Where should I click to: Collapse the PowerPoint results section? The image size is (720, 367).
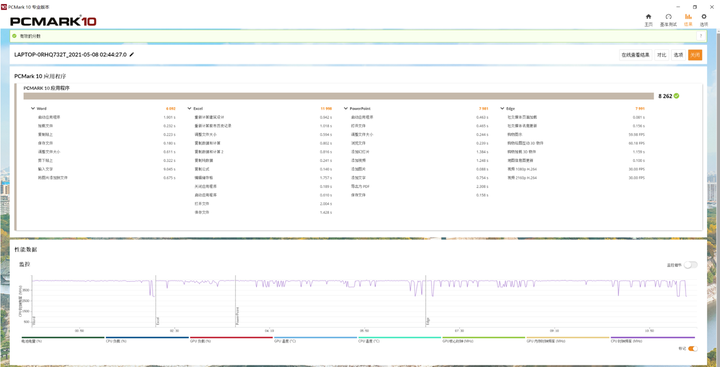[346, 109]
